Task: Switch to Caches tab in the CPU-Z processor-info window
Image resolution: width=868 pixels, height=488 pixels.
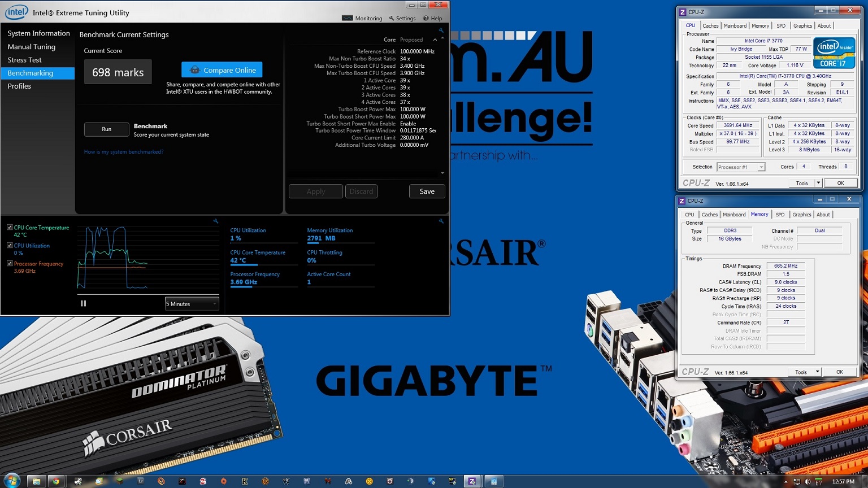Action: click(710, 25)
